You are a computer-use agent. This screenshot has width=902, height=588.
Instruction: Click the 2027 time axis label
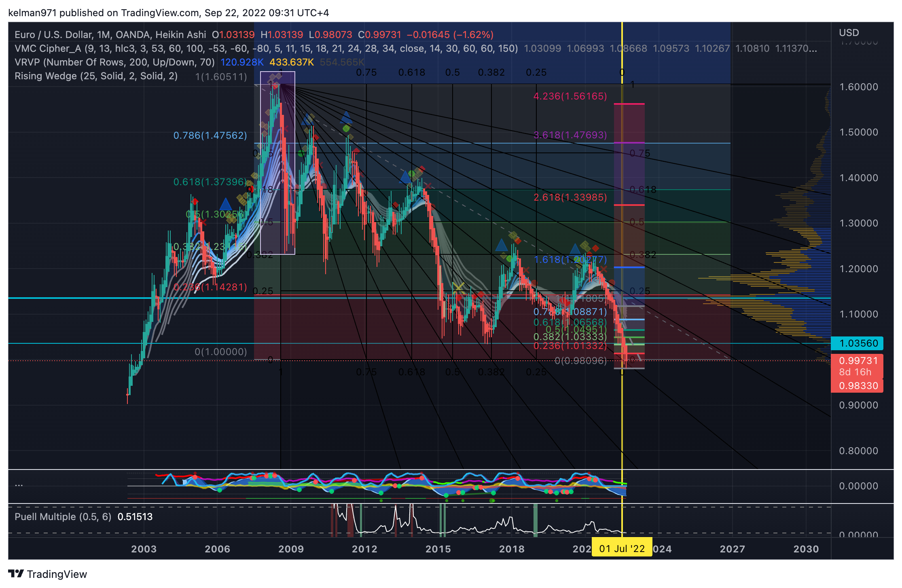[732, 549]
